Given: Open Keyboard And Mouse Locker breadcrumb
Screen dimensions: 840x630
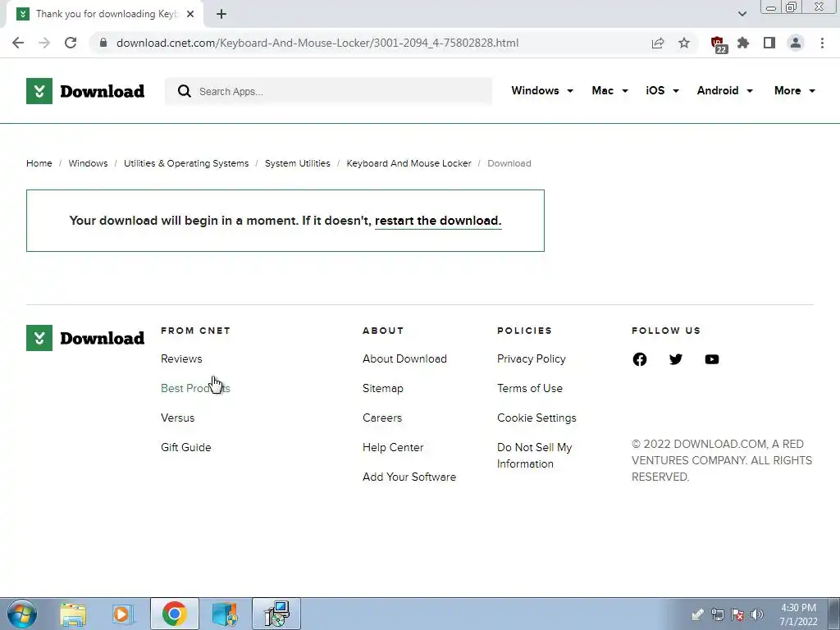Looking at the screenshot, I should tap(409, 163).
